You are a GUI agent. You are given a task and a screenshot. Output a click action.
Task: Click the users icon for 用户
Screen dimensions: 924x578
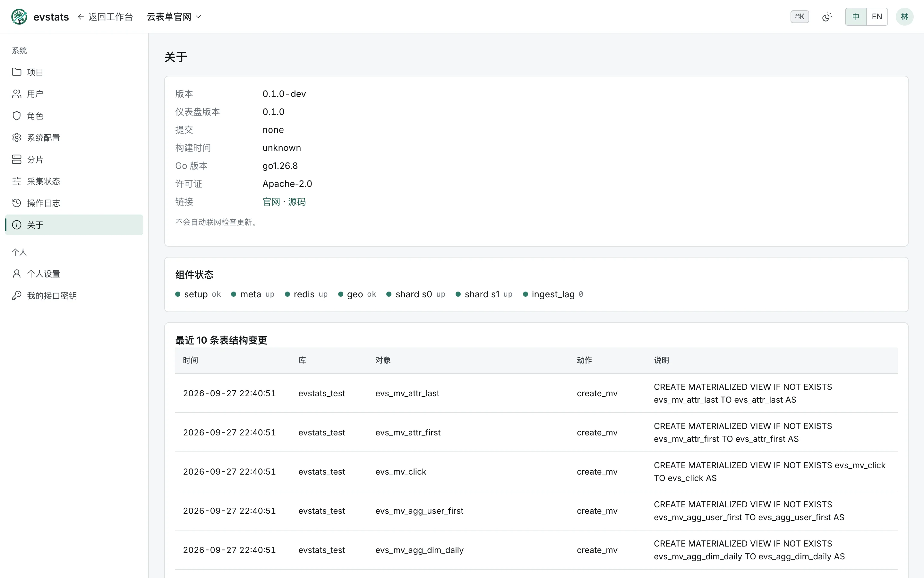(x=16, y=94)
